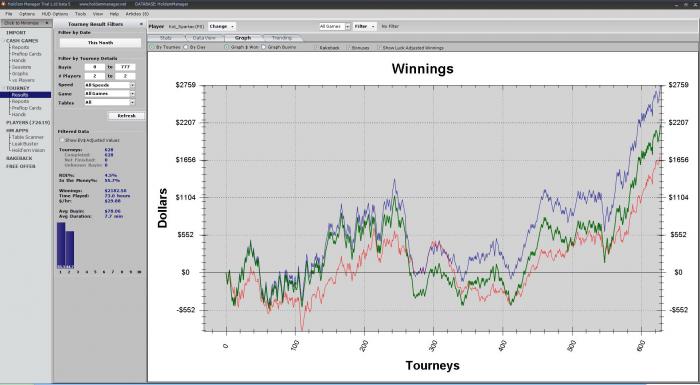Open the Options menu
Image resolution: width=700 pixels, height=385 pixels.
(27, 14)
